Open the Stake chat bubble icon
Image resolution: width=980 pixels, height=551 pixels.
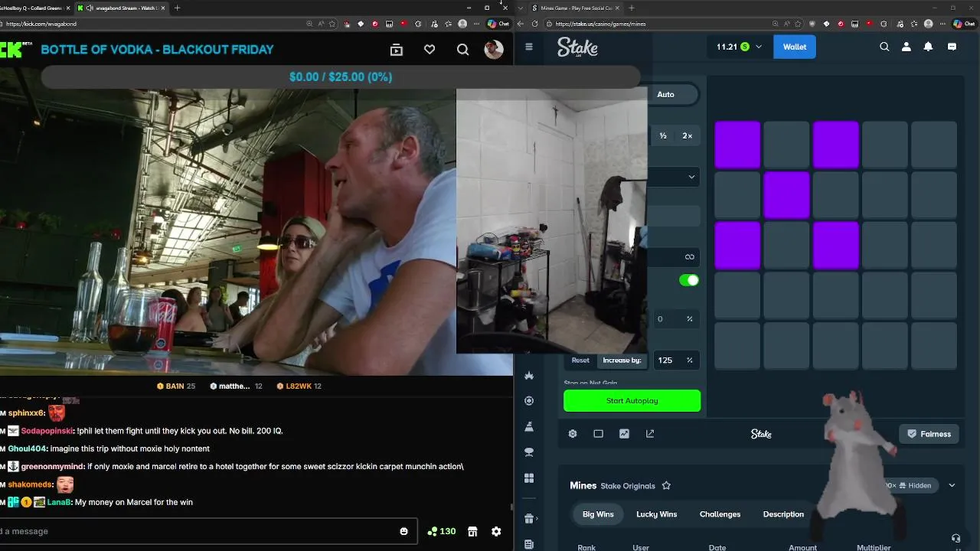(x=952, y=47)
